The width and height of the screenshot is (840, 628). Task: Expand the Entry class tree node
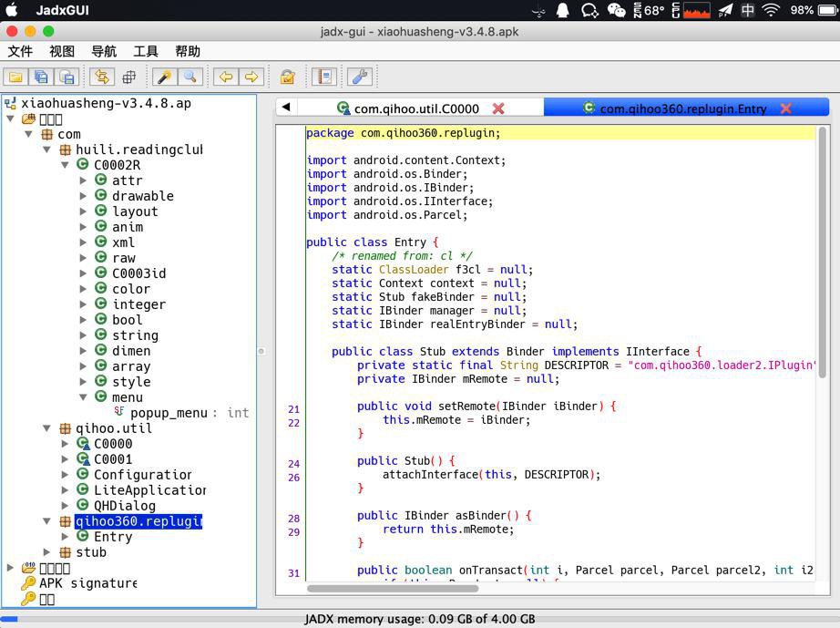tap(66, 537)
